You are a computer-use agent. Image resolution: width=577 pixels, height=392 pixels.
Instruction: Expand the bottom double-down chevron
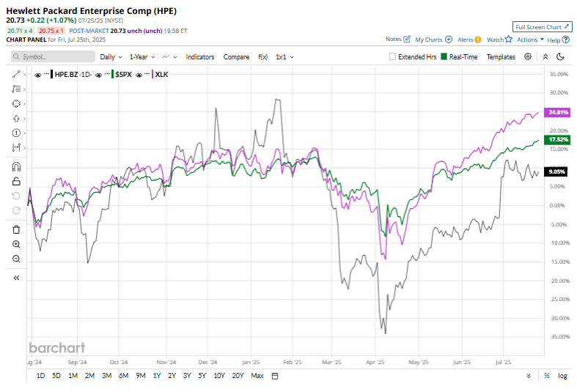[529, 376]
